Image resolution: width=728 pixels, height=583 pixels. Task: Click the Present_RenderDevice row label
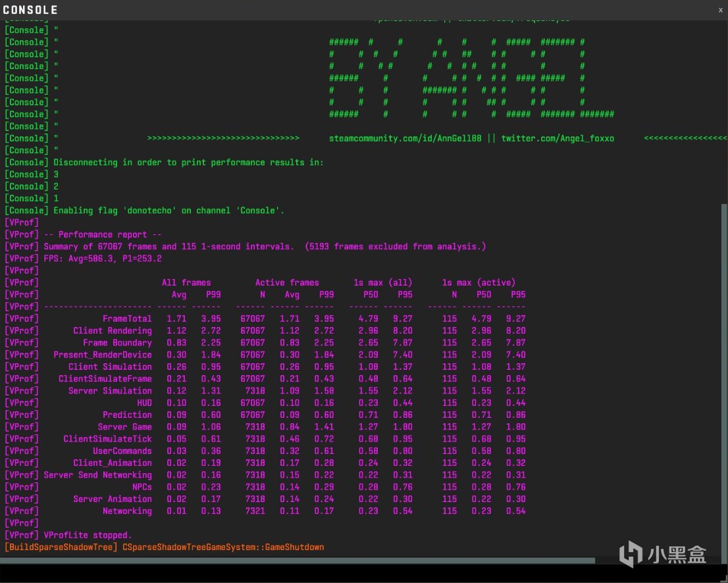pyautogui.click(x=103, y=355)
